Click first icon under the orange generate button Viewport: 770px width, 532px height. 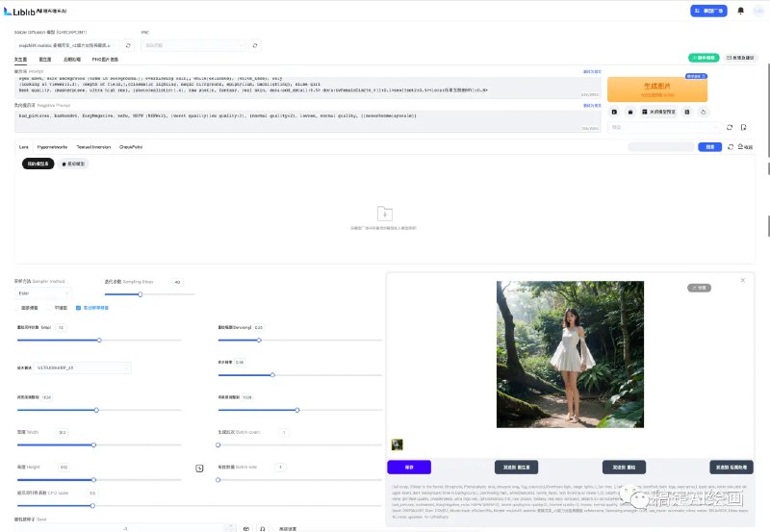click(x=614, y=112)
